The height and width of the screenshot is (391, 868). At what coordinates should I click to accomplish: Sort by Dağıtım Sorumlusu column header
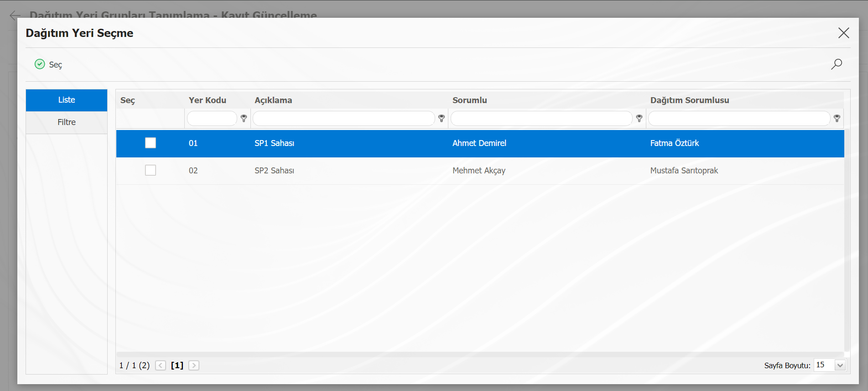[690, 100]
